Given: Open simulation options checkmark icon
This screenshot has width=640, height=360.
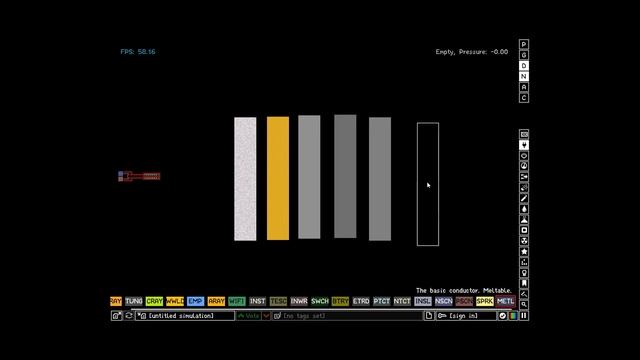Looking at the screenshot, I should click(502, 316).
